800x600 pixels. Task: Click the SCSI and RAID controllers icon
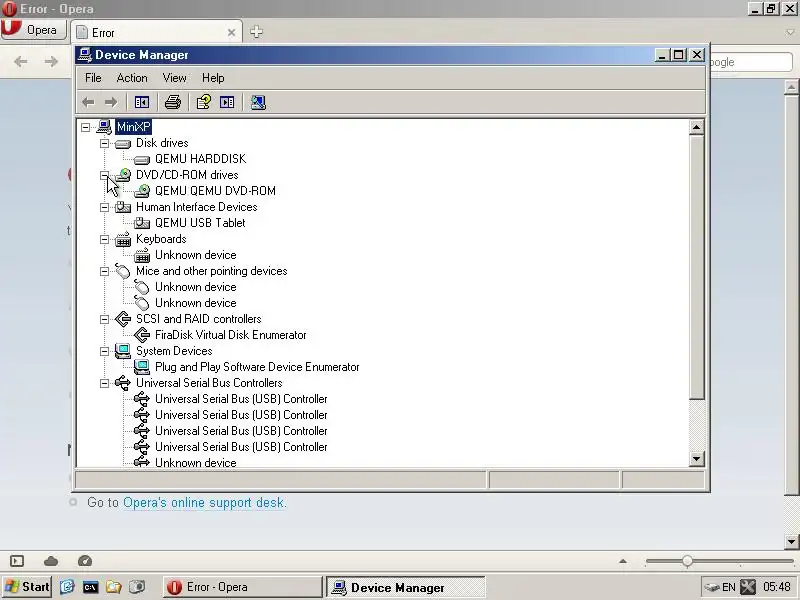pyautogui.click(x=123, y=319)
